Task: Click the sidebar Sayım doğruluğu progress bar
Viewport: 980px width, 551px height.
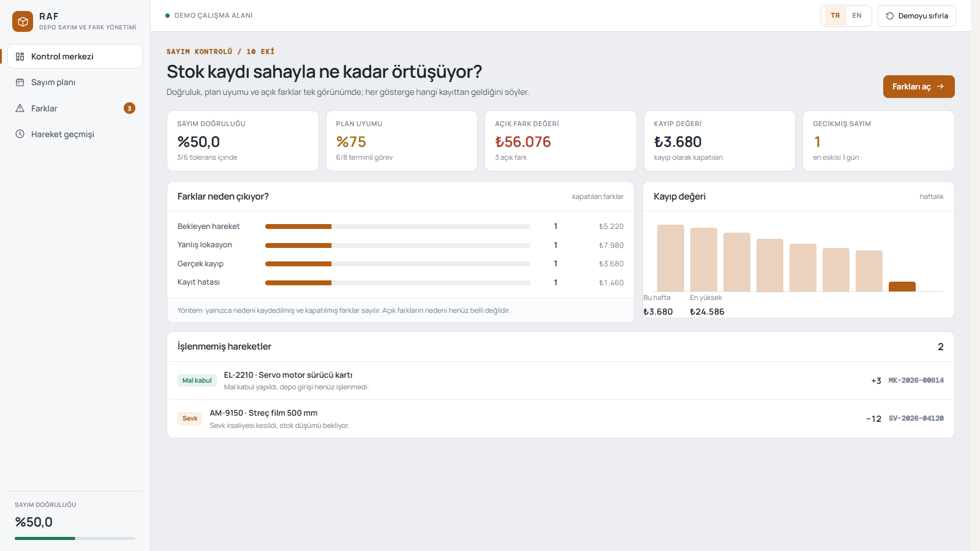Action: pyautogui.click(x=75, y=538)
